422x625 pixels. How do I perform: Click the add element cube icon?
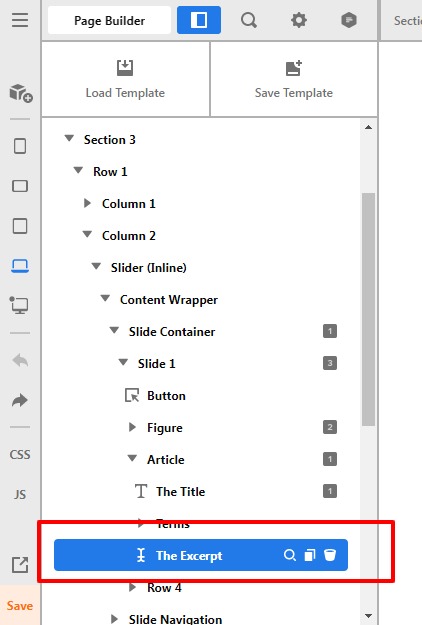(x=21, y=93)
